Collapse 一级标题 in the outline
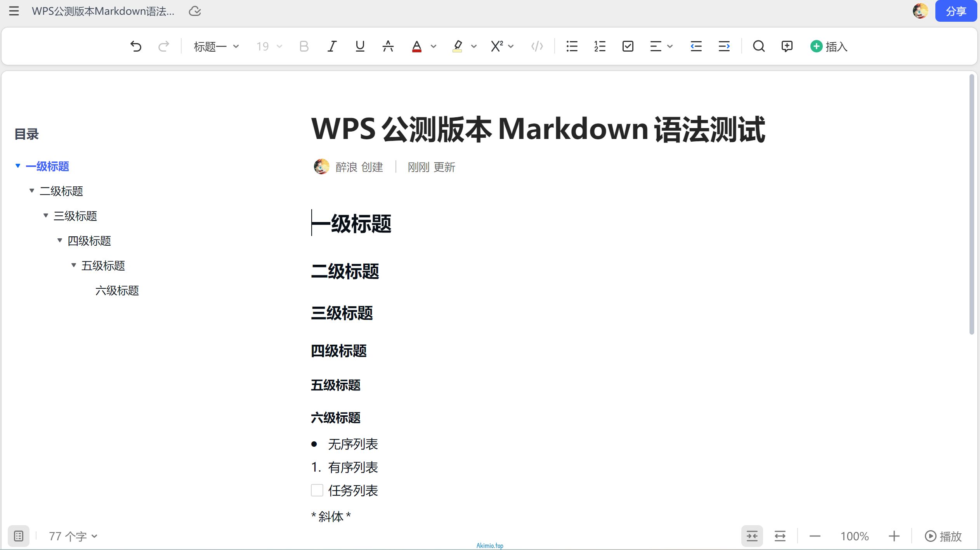This screenshot has width=980, height=550. point(18,166)
